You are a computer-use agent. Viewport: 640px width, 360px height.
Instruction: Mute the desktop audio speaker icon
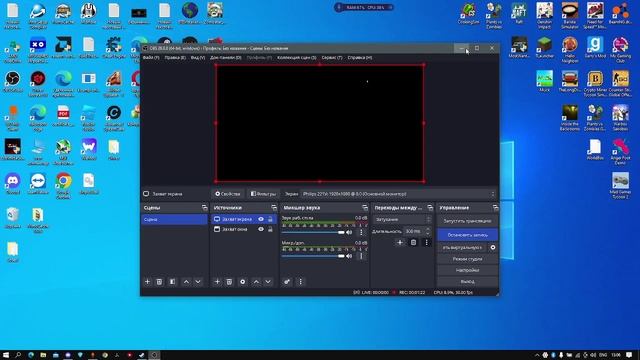(349, 232)
